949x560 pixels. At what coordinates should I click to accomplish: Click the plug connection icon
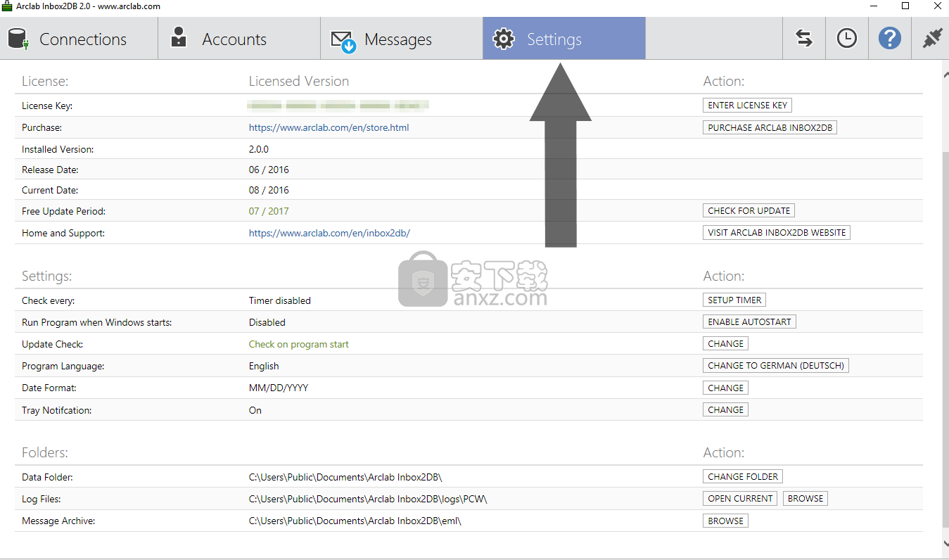pyautogui.click(x=932, y=39)
